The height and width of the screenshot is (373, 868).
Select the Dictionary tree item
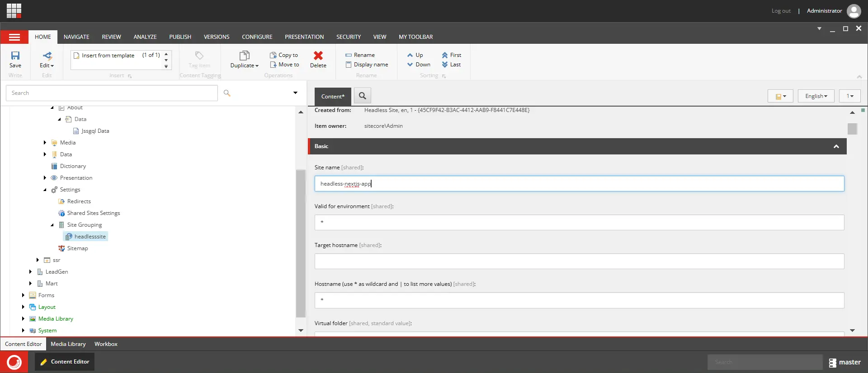pos(68,166)
